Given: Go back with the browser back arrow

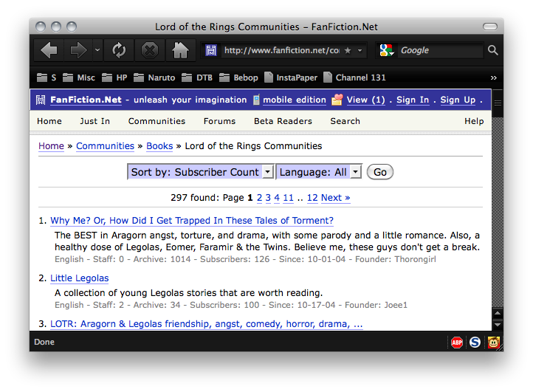Looking at the screenshot, I should tap(49, 50).
